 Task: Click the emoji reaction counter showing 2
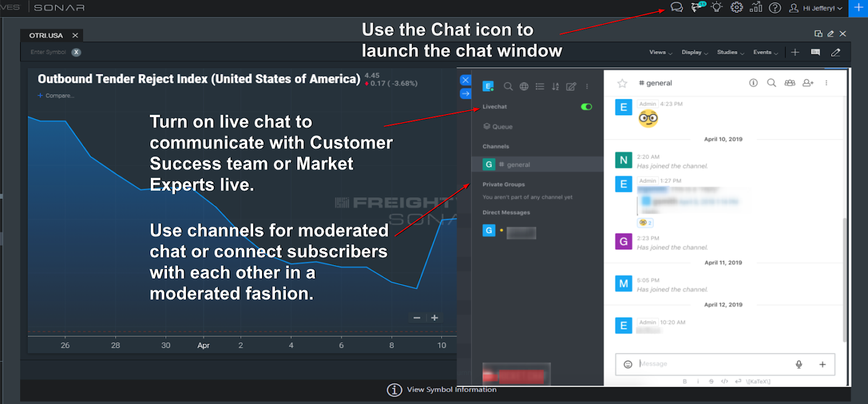click(x=645, y=223)
